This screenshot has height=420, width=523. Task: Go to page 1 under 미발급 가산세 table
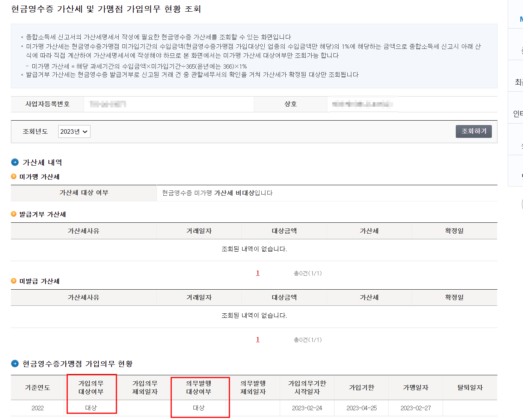258,340
